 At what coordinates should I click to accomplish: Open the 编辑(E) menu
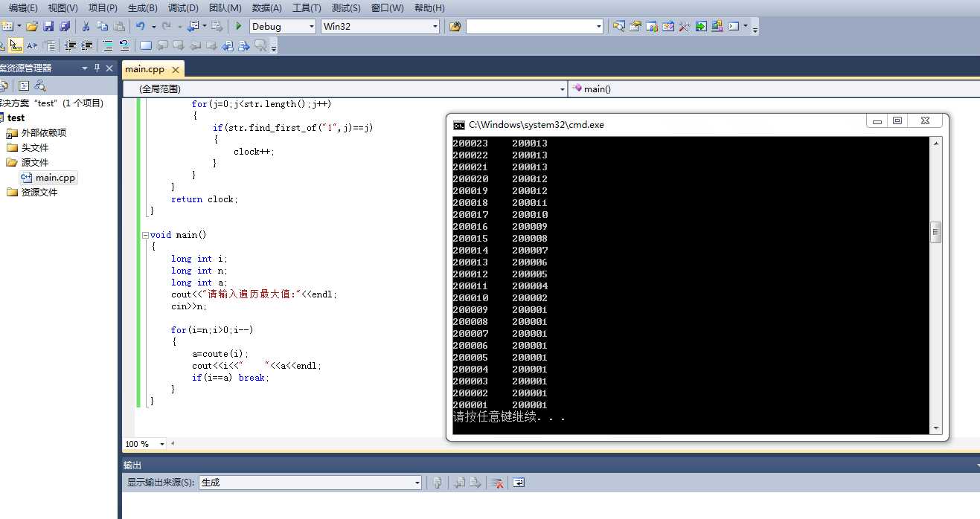(x=23, y=7)
